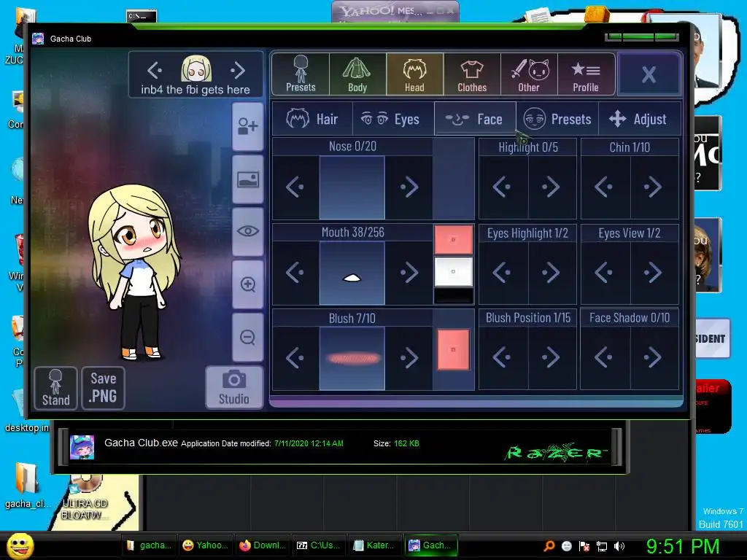Increase Eyes Highlight 1/2 value
This screenshot has width=747, height=560.
tap(551, 273)
